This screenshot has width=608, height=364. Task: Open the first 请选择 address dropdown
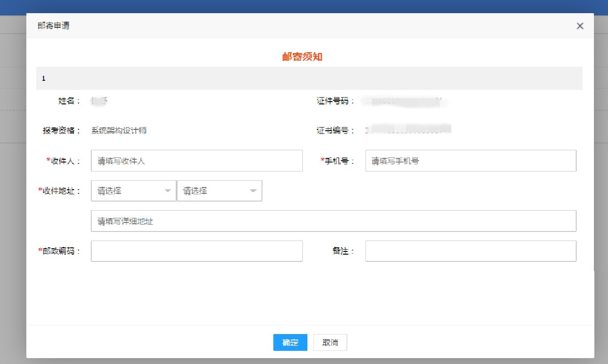coord(133,191)
